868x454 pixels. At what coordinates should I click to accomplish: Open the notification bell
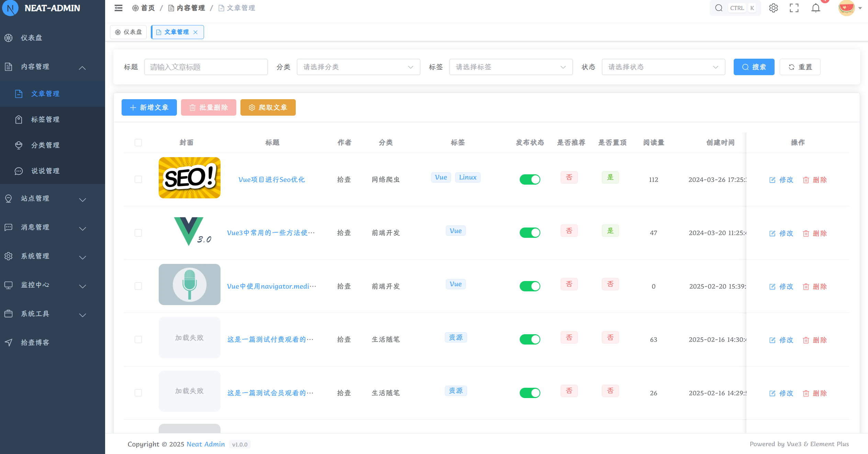(816, 8)
